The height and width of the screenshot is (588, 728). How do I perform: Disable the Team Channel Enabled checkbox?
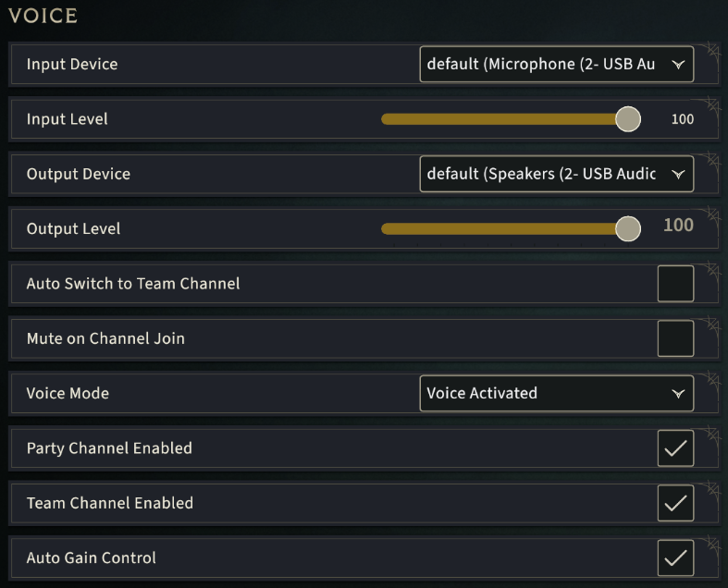[675, 503]
